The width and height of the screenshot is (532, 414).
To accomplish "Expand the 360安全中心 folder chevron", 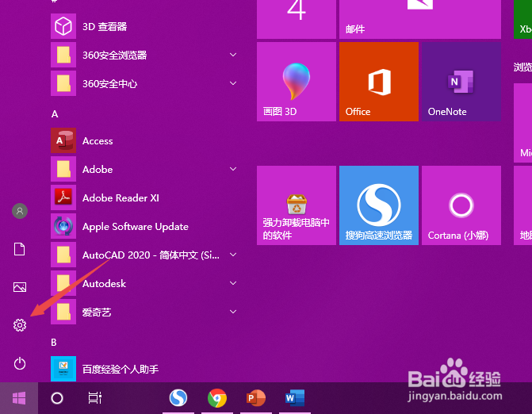I will tap(233, 83).
